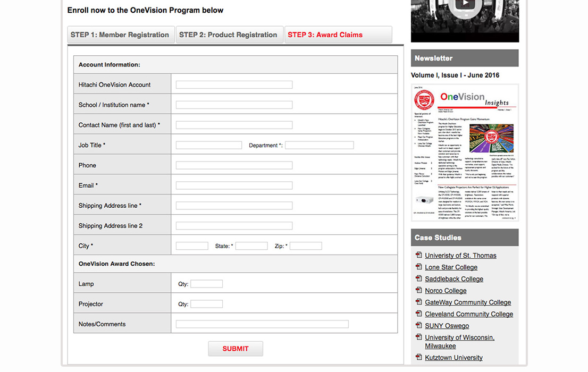Open the Univeristy of St. Thomas case study
The image size is (588, 372).
tap(460, 256)
